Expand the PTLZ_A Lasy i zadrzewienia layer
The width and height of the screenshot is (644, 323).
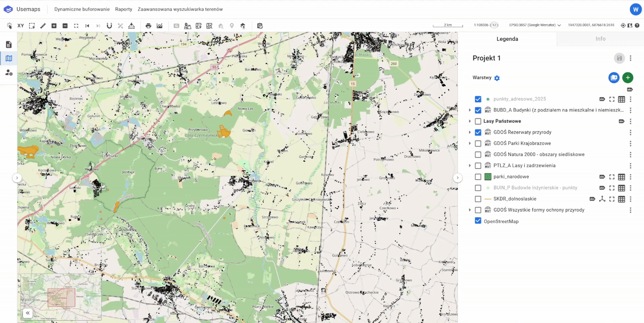[470, 166]
